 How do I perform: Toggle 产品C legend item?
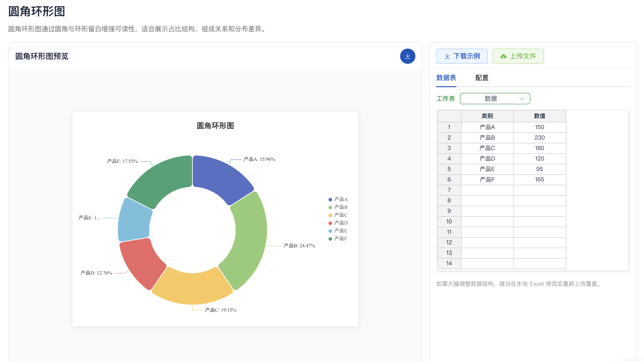pos(338,215)
